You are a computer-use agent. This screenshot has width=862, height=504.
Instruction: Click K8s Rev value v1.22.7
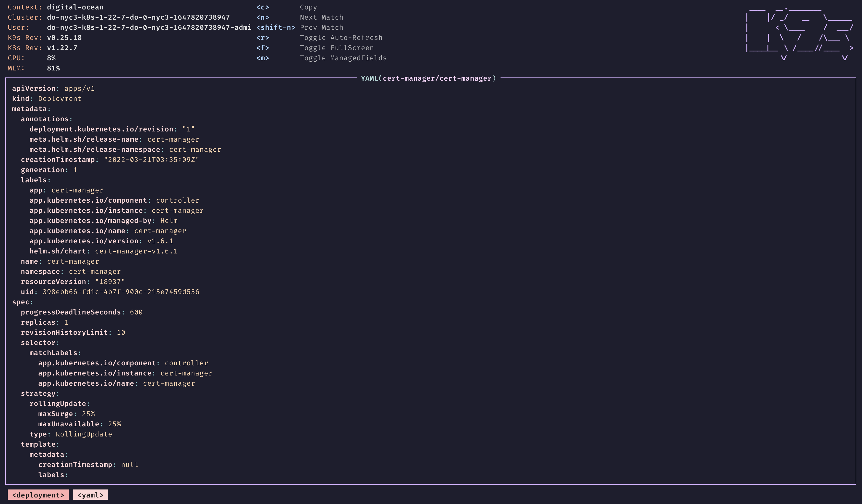62,48
